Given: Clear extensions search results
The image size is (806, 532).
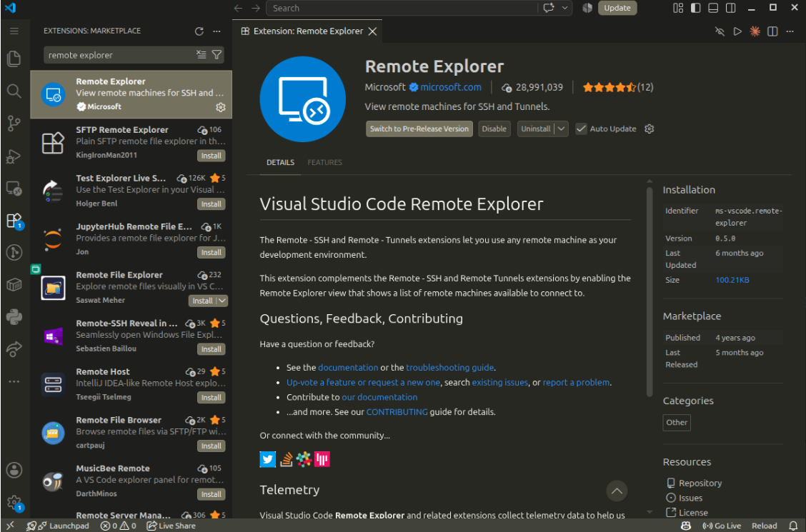Looking at the screenshot, I should point(201,54).
